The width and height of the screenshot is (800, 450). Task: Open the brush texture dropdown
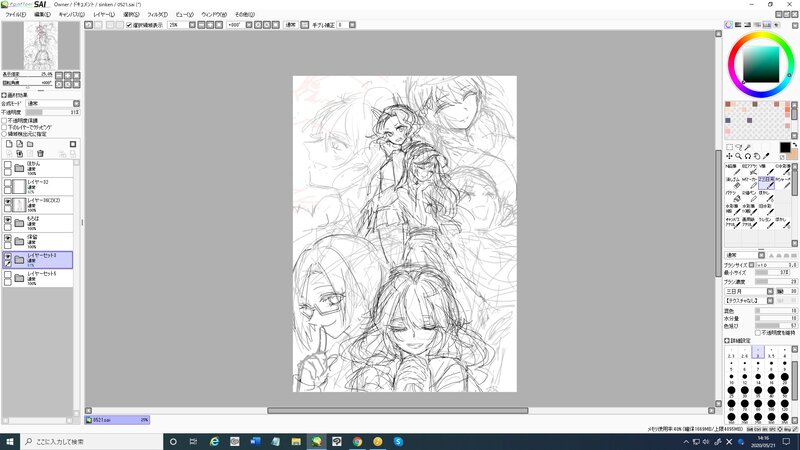[x=770, y=301]
